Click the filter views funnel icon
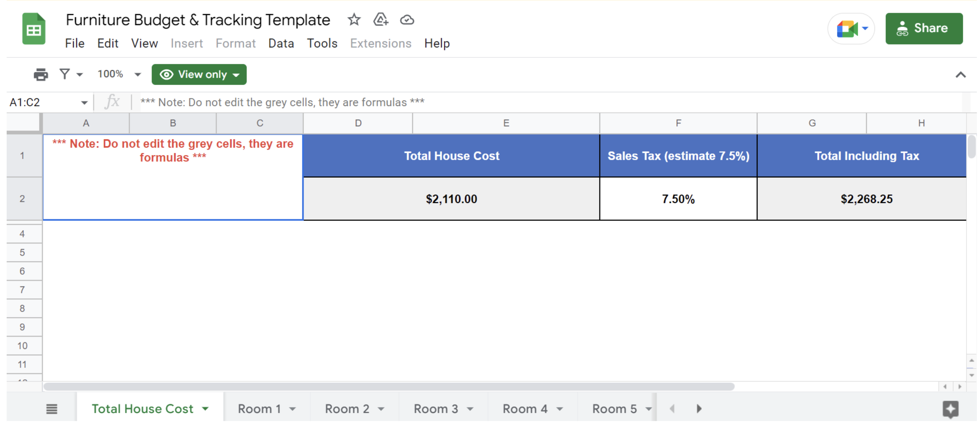Viewport: 980px width, 422px height. pos(65,74)
